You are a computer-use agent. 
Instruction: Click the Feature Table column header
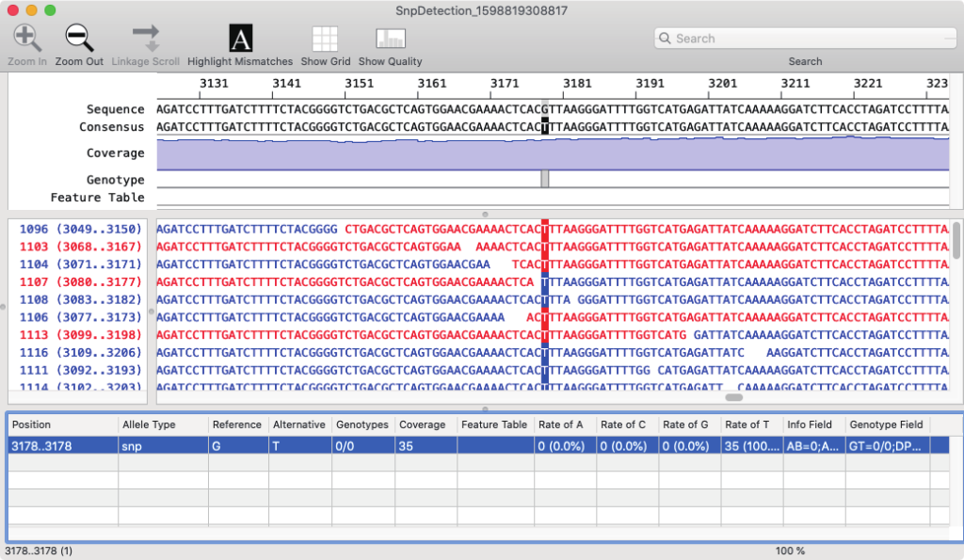click(x=495, y=424)
